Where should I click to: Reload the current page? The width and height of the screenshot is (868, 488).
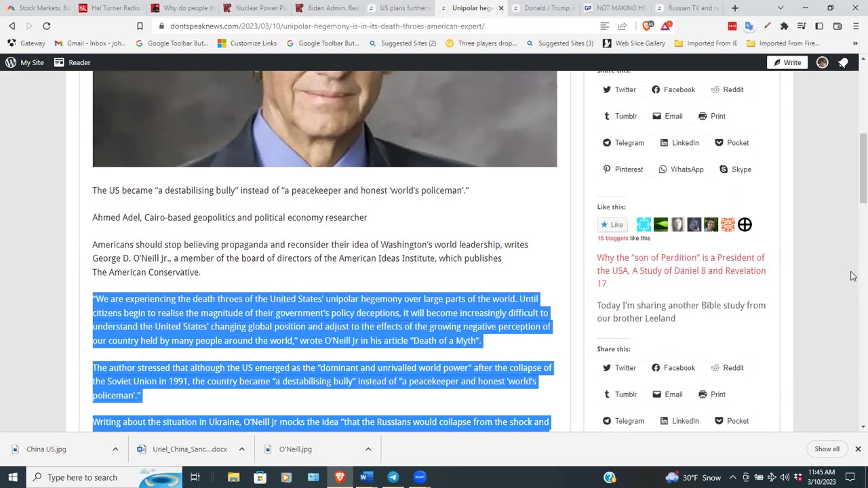point(46,26)
